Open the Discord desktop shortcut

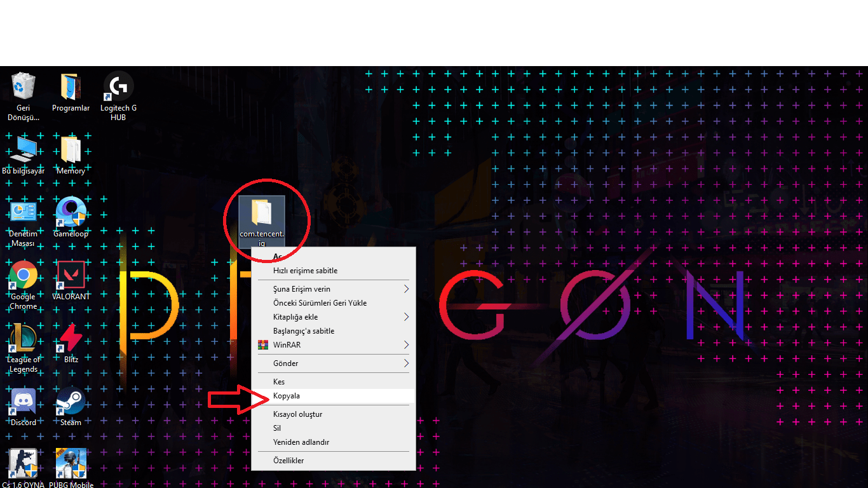click(x=24, y=407)
